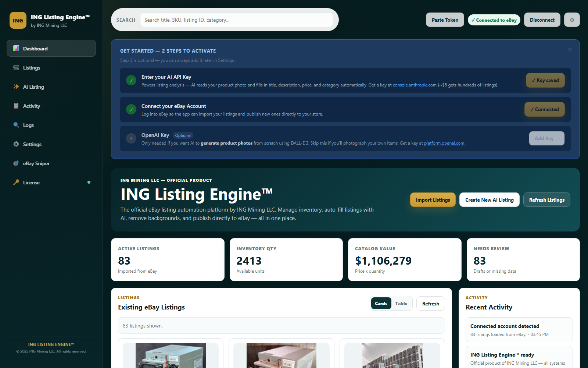Switch listings view to Cards
This screenshot has width=588, height=368.
tap(381, 304)
